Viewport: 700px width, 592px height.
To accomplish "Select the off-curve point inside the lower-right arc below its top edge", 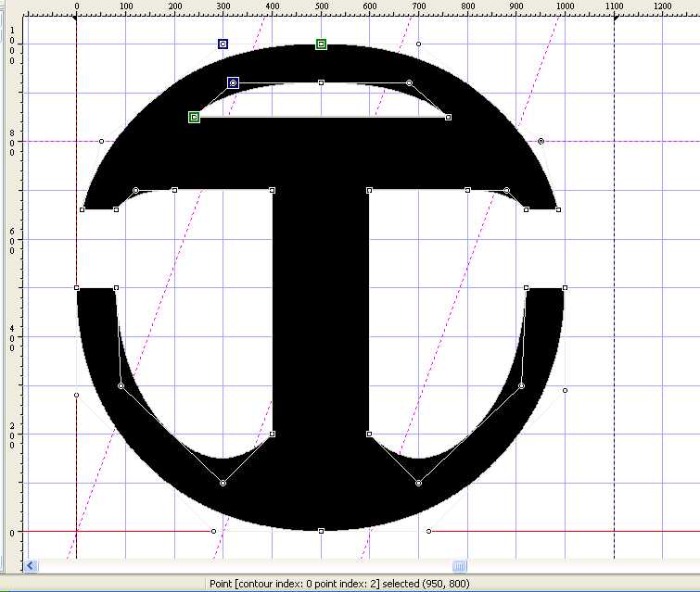I will coord(521,386).
